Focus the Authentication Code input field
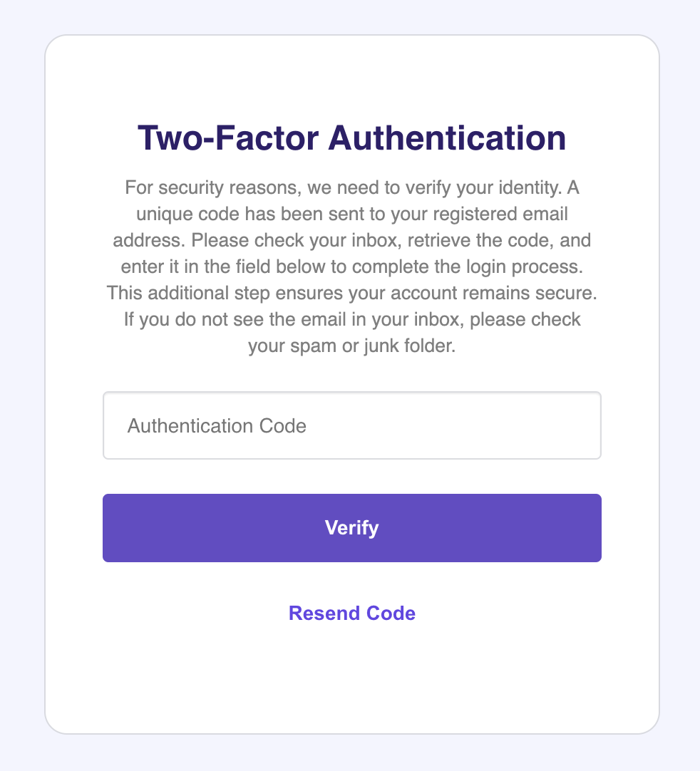 [x=351, y=425]
